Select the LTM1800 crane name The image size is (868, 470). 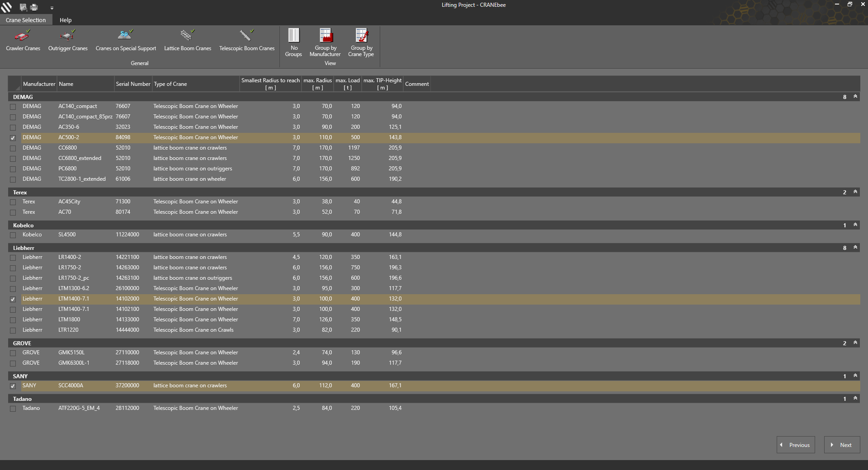69,320
